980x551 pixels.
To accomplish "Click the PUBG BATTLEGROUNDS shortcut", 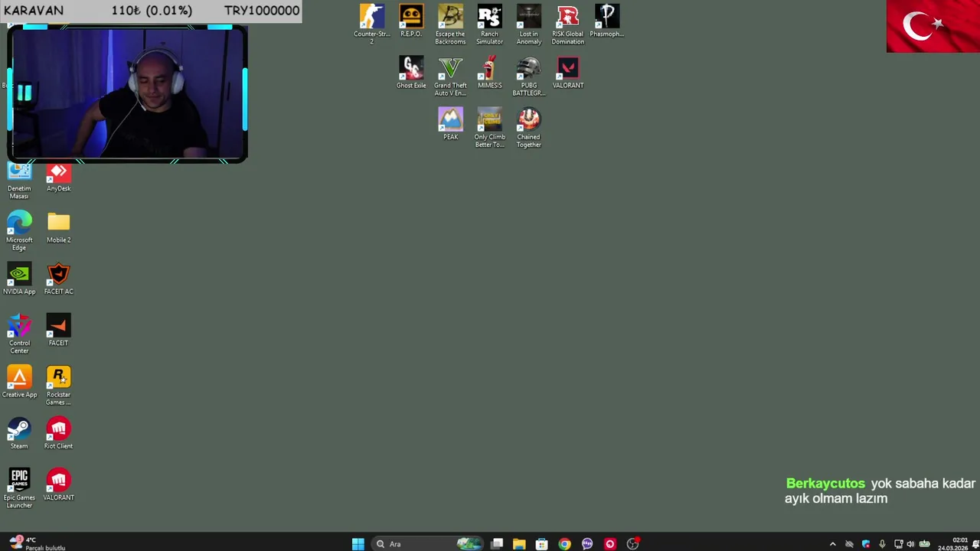I will click(x=528, y=76).
